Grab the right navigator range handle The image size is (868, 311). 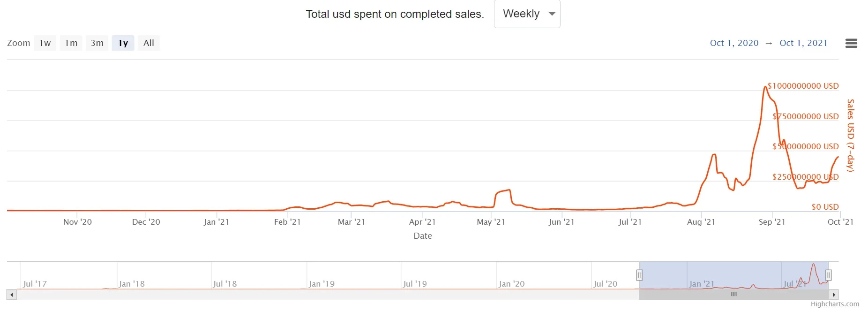point(828,275)
